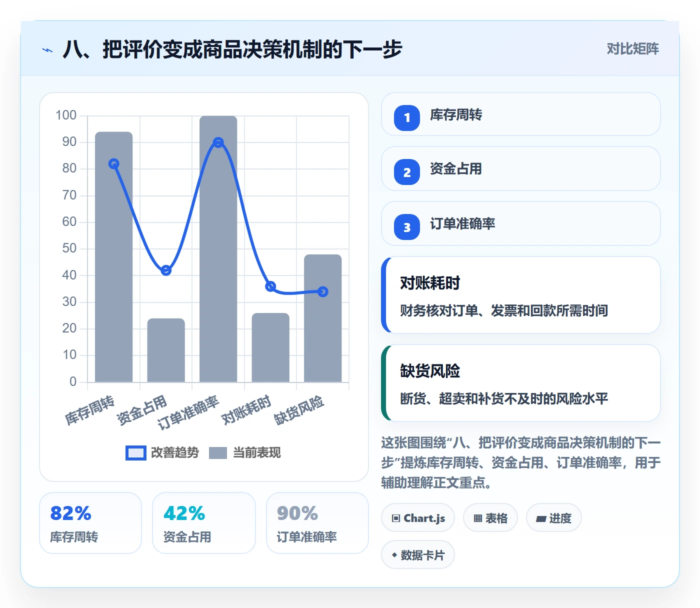Open the 缺货风险 description card

point(521,383)
